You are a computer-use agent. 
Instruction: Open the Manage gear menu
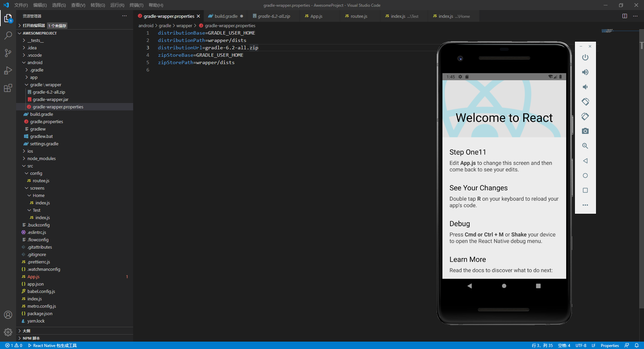click(8, 332)
